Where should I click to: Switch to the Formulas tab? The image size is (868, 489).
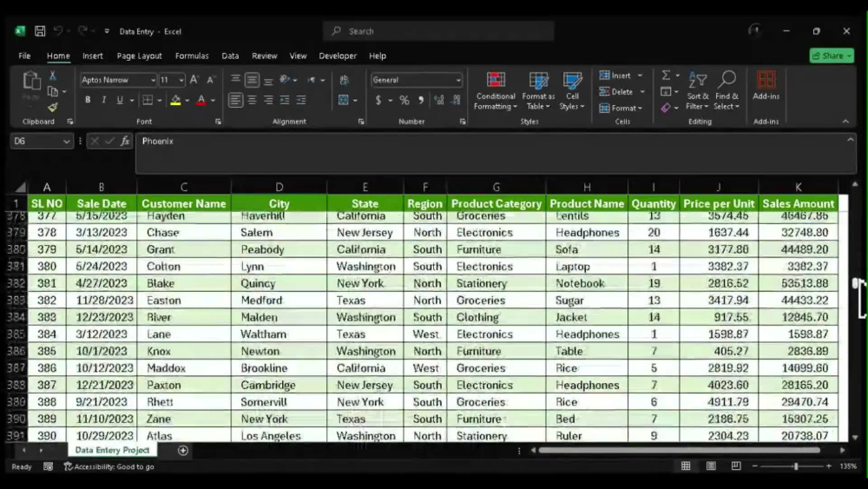point(192,56)
